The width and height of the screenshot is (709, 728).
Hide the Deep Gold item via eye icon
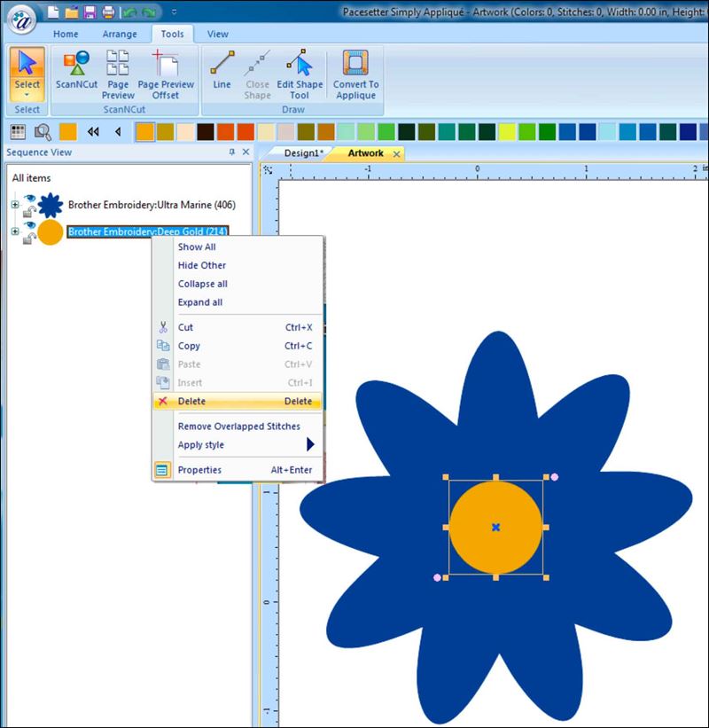point(28,225)
